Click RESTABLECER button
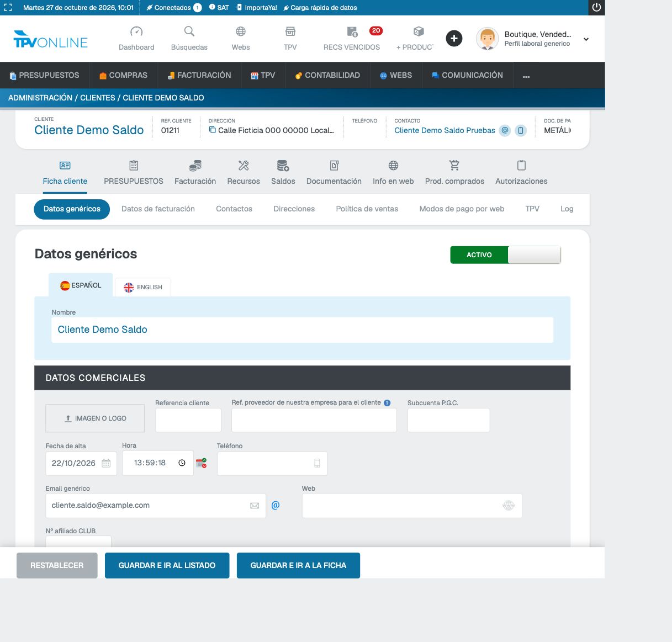672x642 pixels. click(57, 565)
